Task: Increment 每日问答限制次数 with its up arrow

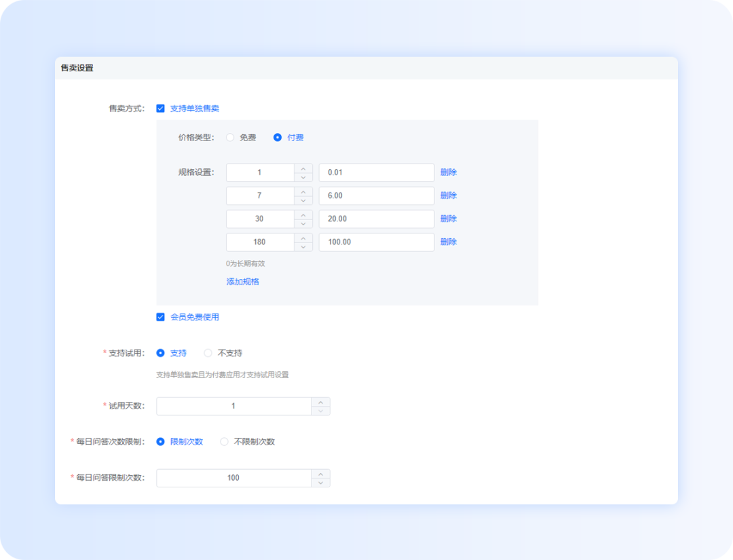Action: point(320,474)
